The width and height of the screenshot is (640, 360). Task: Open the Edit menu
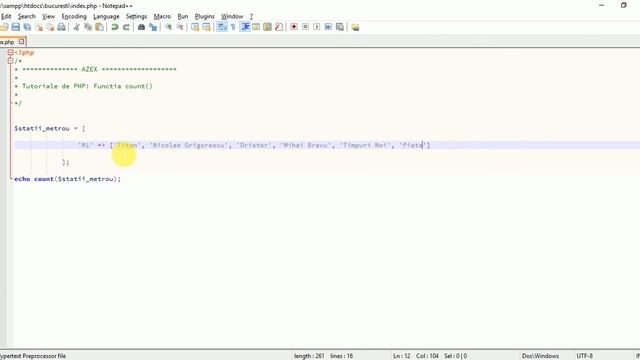click(6, 16)
